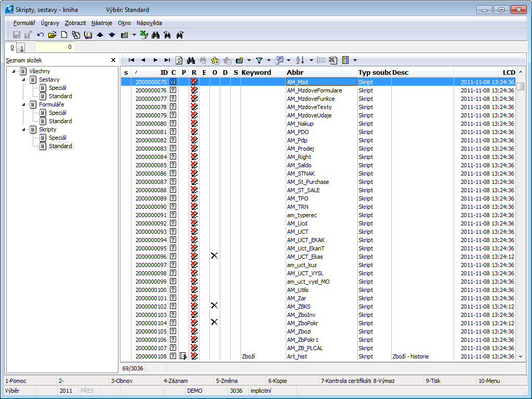Open the Nástroje menu
Screen dimensions: 532x399
click(102, 23)
